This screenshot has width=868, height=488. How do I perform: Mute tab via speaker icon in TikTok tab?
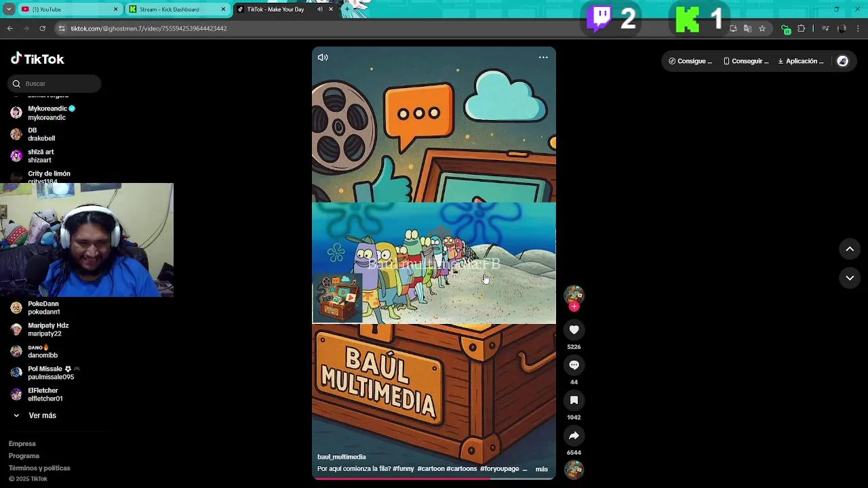click(319, 9)
